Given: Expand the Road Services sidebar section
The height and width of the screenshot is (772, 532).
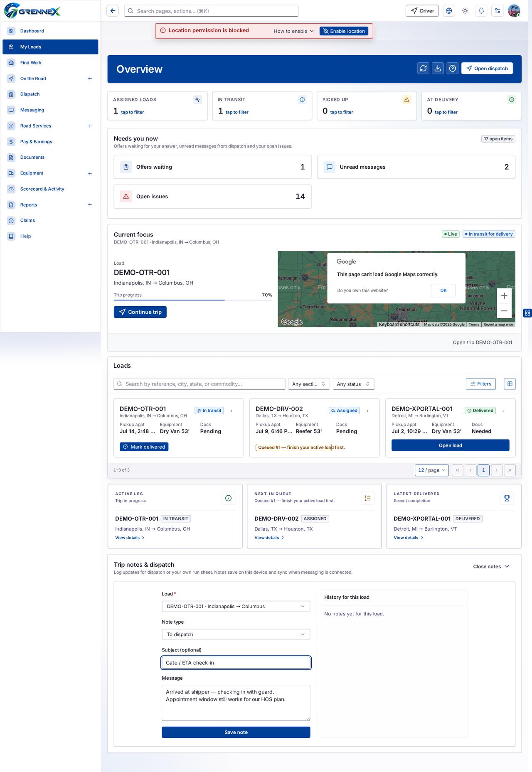Looking at the screenshot, I should [90, 126].
